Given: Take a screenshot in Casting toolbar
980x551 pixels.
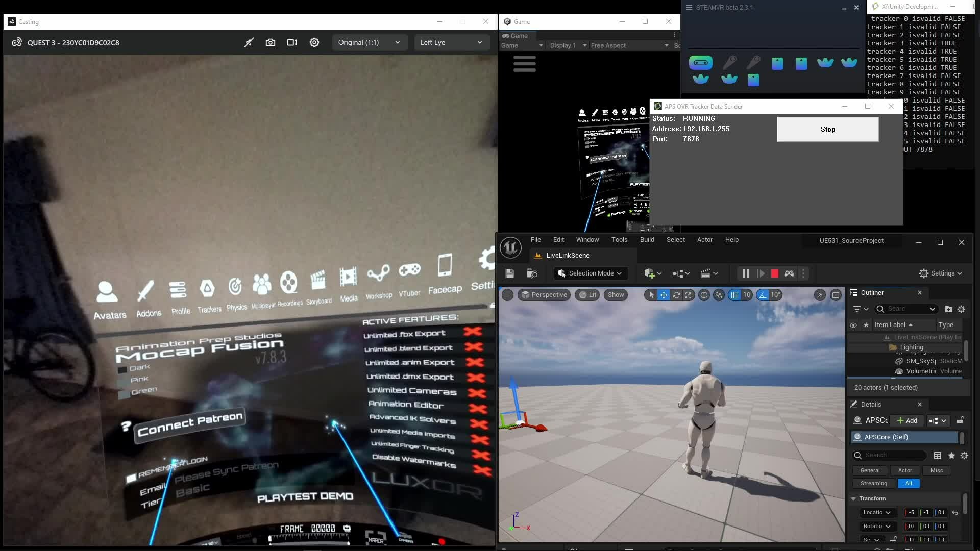Looking at the screenshot, I should tap(271, 42).
